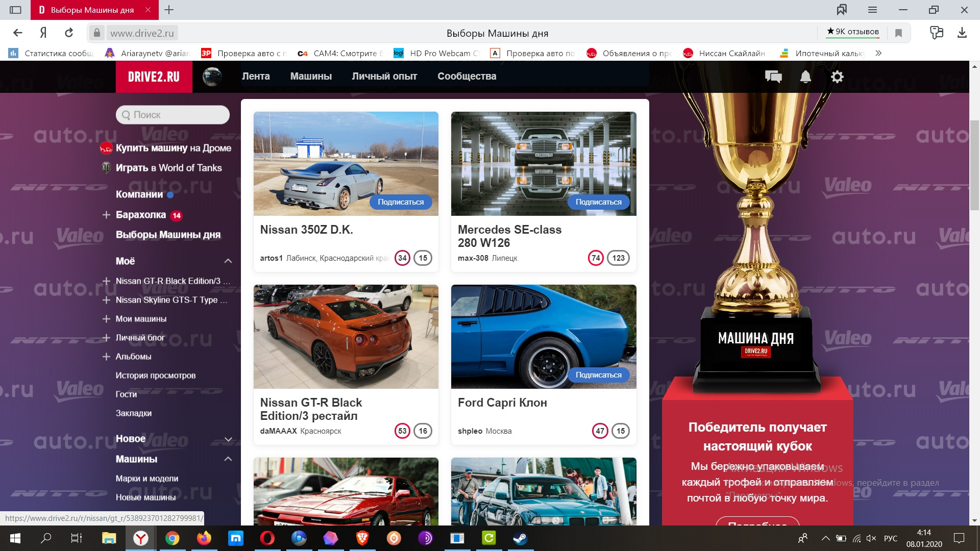The image size is (980, 551).
Task: Click the 'Поиск' search field
Action: click(x=173, y=115)
